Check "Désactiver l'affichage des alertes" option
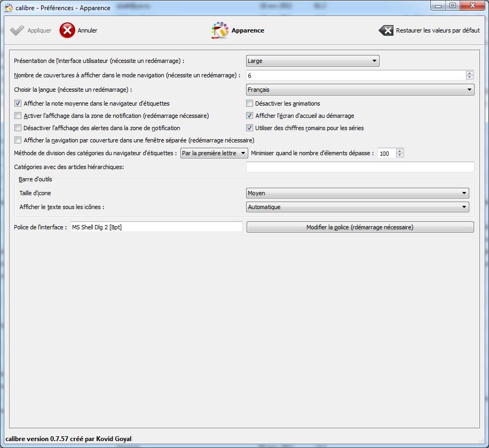489x448 pixels. 18,127
